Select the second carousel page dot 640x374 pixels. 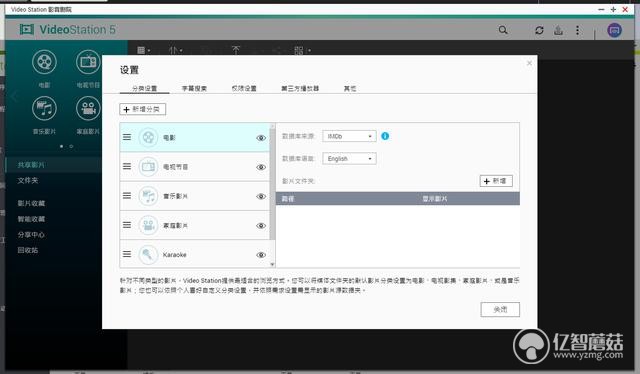[71, 146]
